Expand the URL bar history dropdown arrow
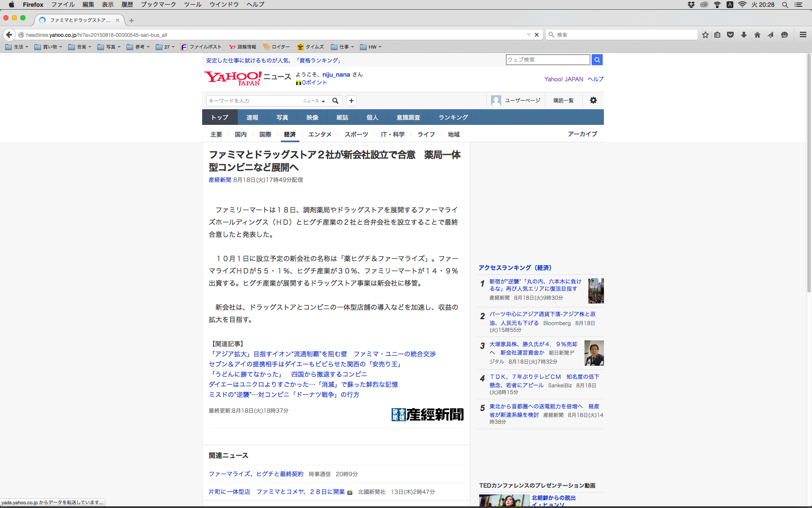The image size is (812, 508). coord(529,35)
